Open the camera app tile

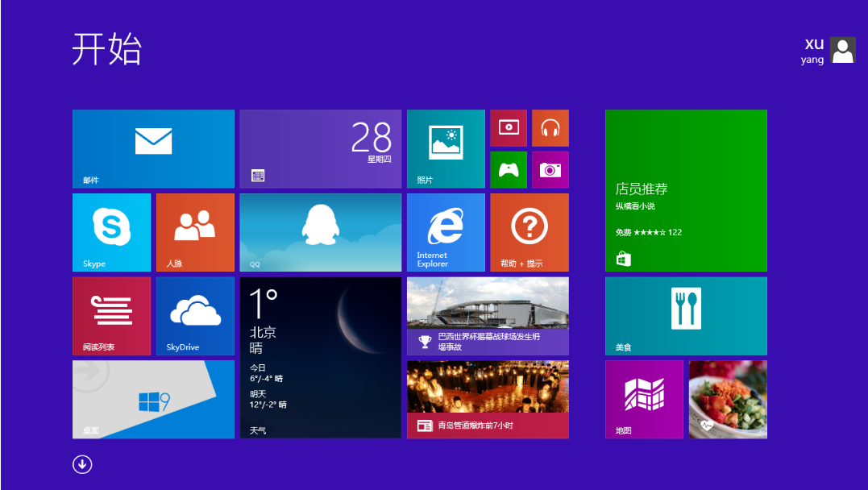(x=550, y=169)
